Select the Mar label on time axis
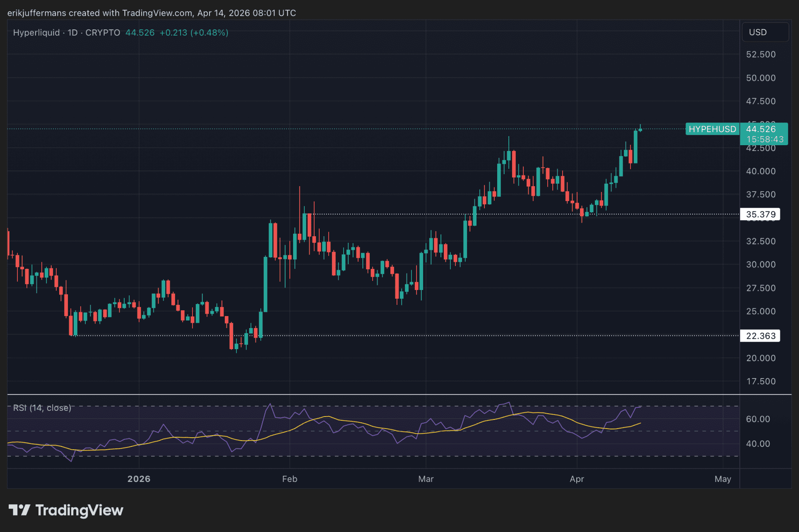Viewport: 799px width, 532px height. pos(426,479)
